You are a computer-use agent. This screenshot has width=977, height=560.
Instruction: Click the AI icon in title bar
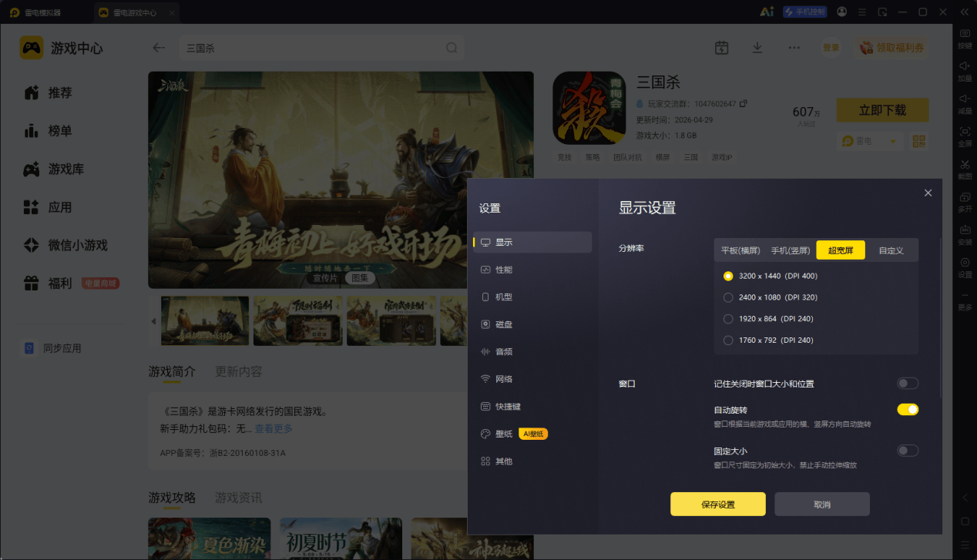tap(767, 12)
